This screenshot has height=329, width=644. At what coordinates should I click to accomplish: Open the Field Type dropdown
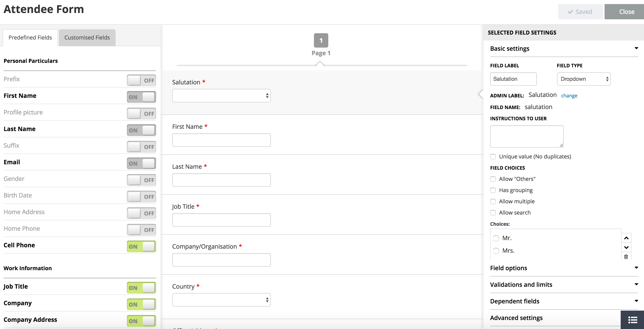tap(583, 79)
